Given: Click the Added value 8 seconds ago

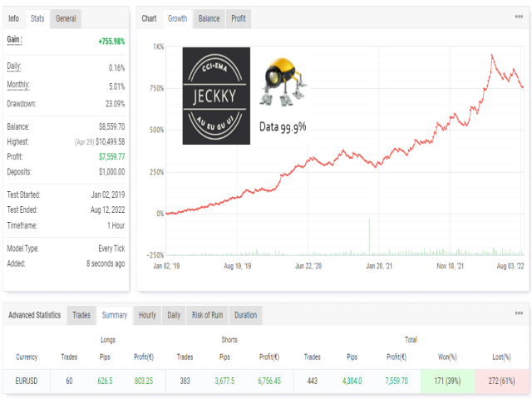Looking at the screenshot, I should pyautogui.click(x=106, y=264).
